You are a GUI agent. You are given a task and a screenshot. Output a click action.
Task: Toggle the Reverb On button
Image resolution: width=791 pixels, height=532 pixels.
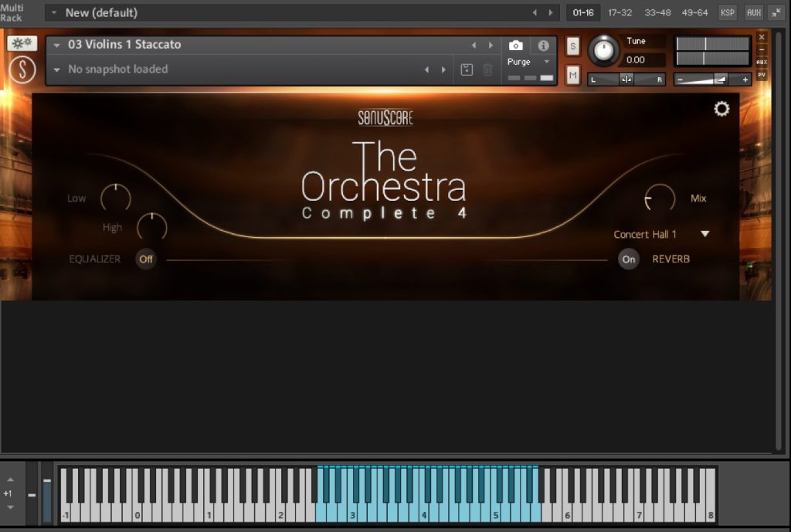coord(629,259)
